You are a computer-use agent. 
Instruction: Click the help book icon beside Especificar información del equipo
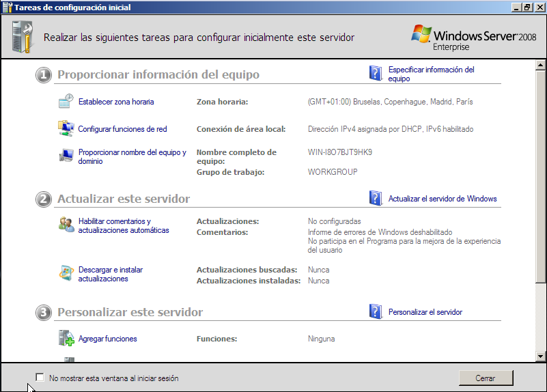pyautogui.click(x=376, y=73)
